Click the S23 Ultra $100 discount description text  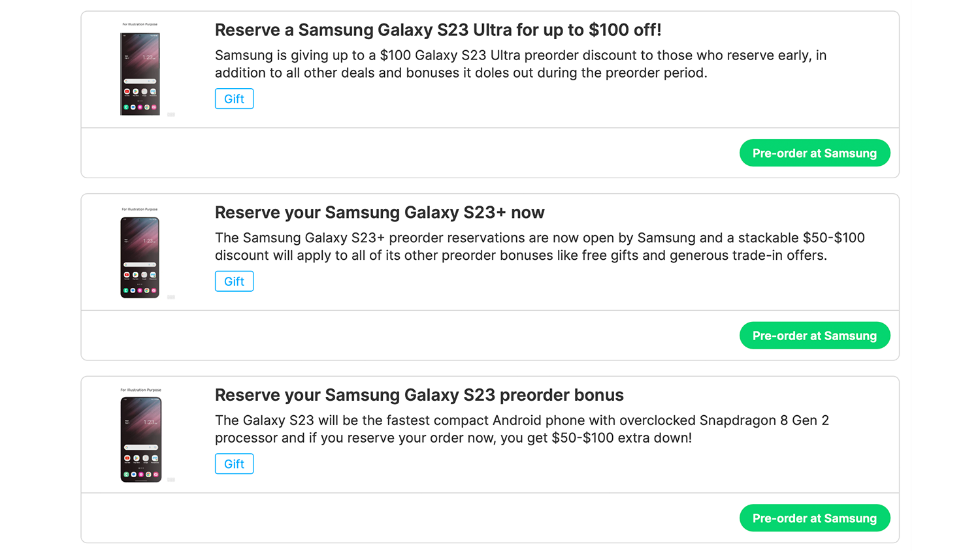pos(520,64)
